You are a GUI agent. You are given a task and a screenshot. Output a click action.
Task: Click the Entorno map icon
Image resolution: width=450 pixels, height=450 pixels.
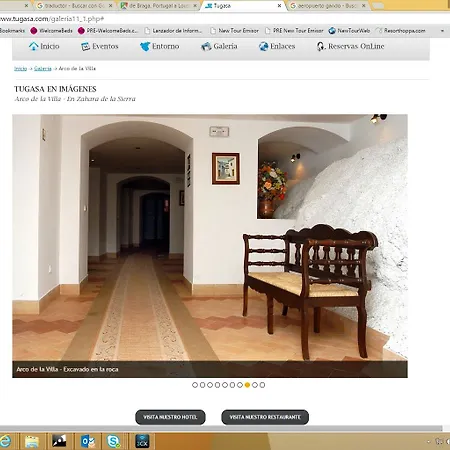click(145, 46)
